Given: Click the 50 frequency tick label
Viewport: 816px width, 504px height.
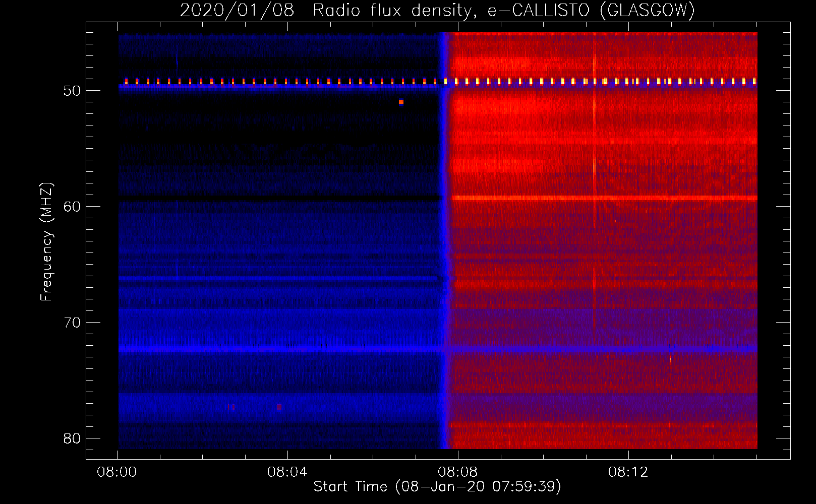Looking at the screenshot, I should tap(72, 91).
